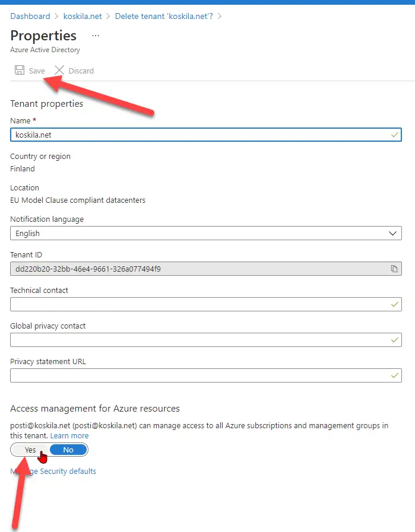Screen dimensions: 415x532
Task: Copy the Tenant ID to clipboard
Action: point(394,269)
